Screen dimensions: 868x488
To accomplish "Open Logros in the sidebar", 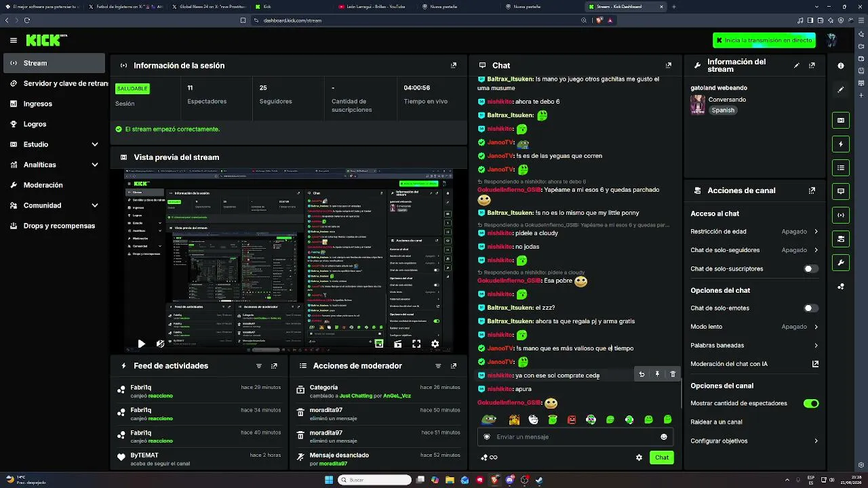I will [54, 124].
